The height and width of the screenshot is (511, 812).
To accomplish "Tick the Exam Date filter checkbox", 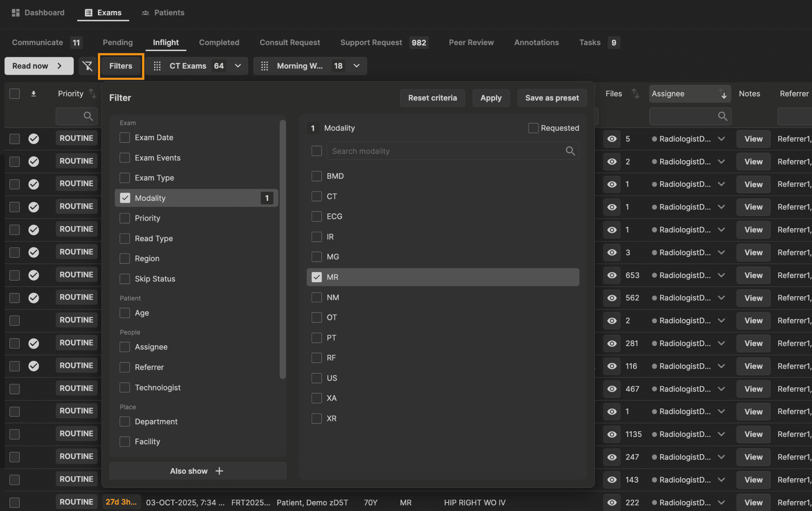I will pos(125,138).
